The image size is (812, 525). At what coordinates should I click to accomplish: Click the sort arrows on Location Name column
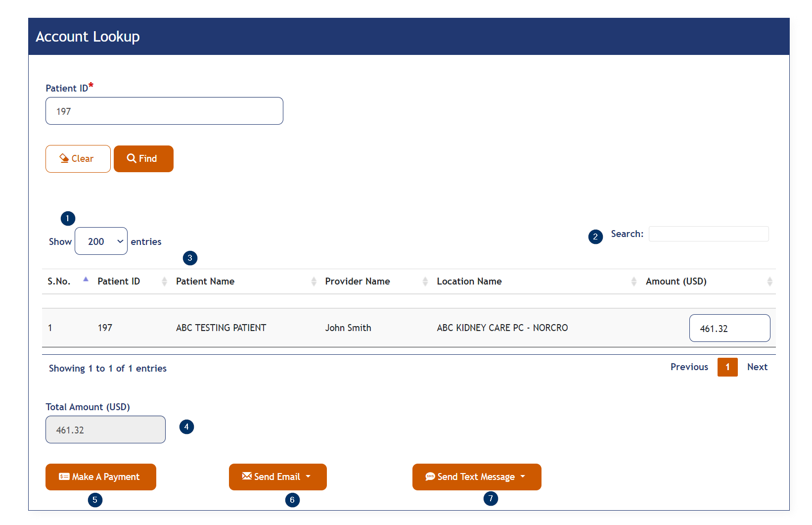(634, 281)
